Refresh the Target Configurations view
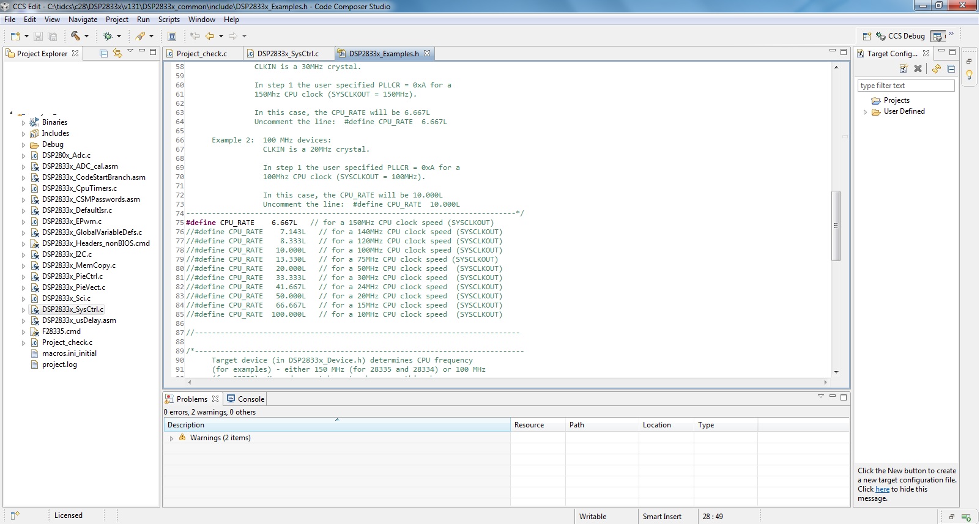The image size is (980, 524). (x=937, y=68)
